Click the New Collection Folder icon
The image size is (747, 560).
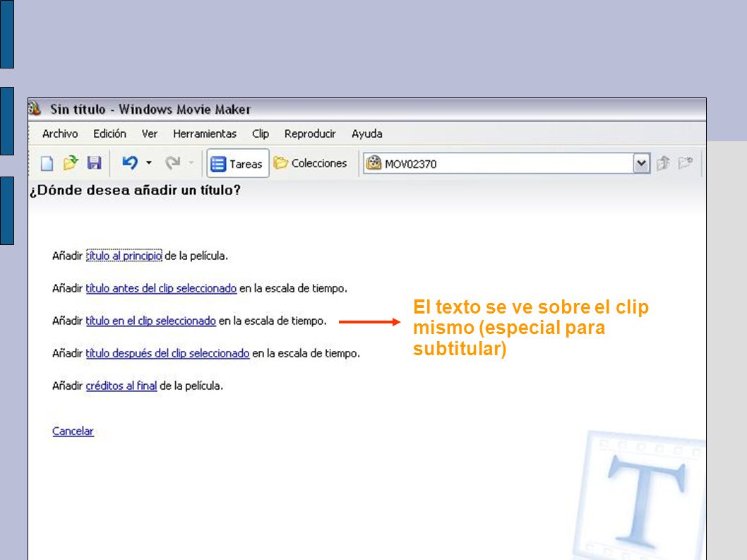point(686,163)
